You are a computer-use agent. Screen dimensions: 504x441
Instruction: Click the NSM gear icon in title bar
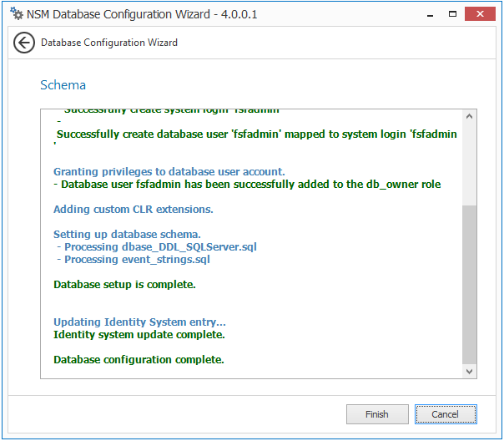point(17,14)
